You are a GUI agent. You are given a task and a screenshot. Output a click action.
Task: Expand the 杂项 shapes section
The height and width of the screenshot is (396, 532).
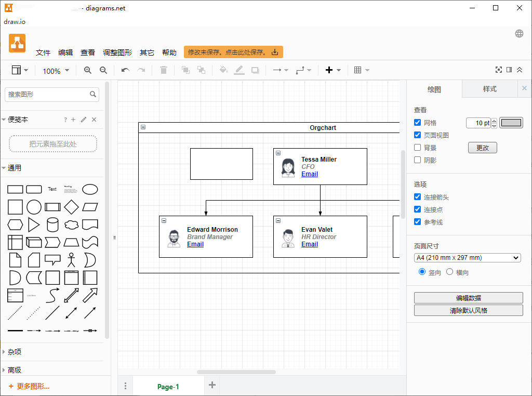pos(15,352)
